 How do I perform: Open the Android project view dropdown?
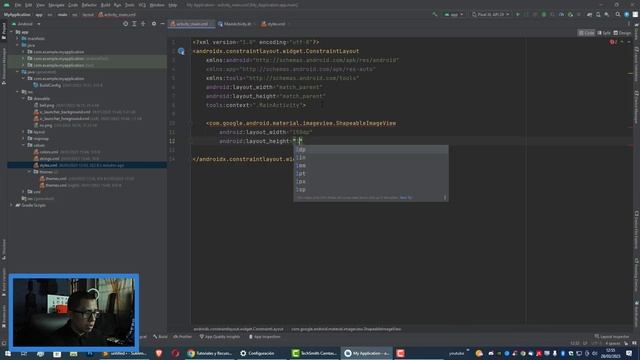[x=27, y=24]
